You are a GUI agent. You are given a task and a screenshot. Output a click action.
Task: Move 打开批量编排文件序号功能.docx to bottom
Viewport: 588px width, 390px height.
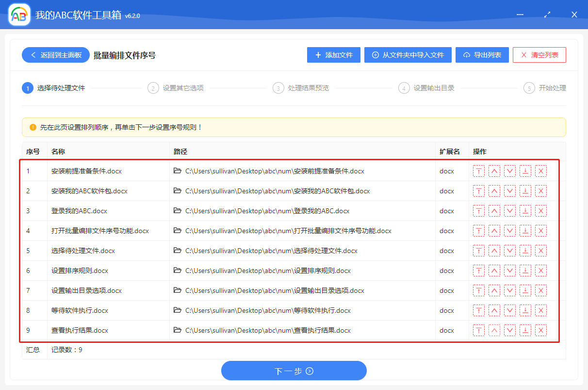[525, 231]
